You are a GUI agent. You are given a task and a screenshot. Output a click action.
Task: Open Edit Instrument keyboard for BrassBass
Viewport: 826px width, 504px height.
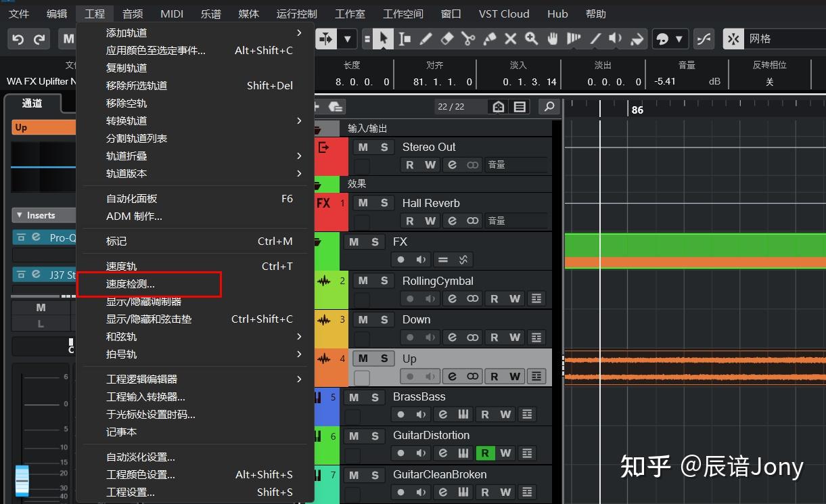463,414
